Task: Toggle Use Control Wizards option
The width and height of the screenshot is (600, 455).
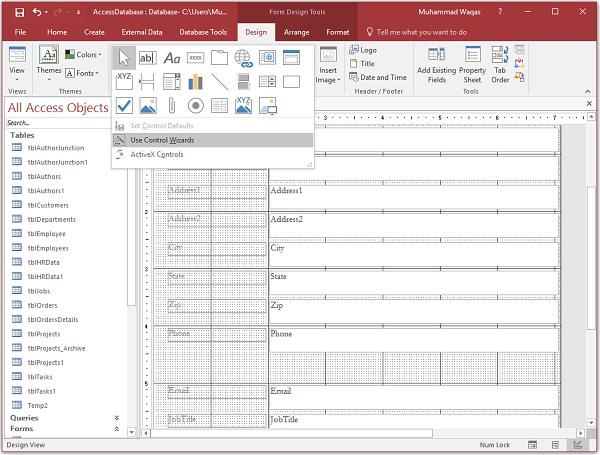Action: 162,140
